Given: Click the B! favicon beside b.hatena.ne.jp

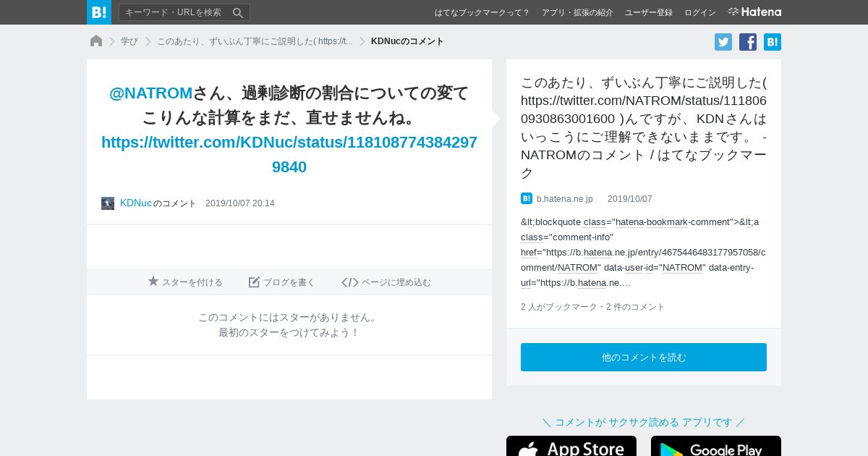Looking at the screenshot, I should (x=527, y=198).
